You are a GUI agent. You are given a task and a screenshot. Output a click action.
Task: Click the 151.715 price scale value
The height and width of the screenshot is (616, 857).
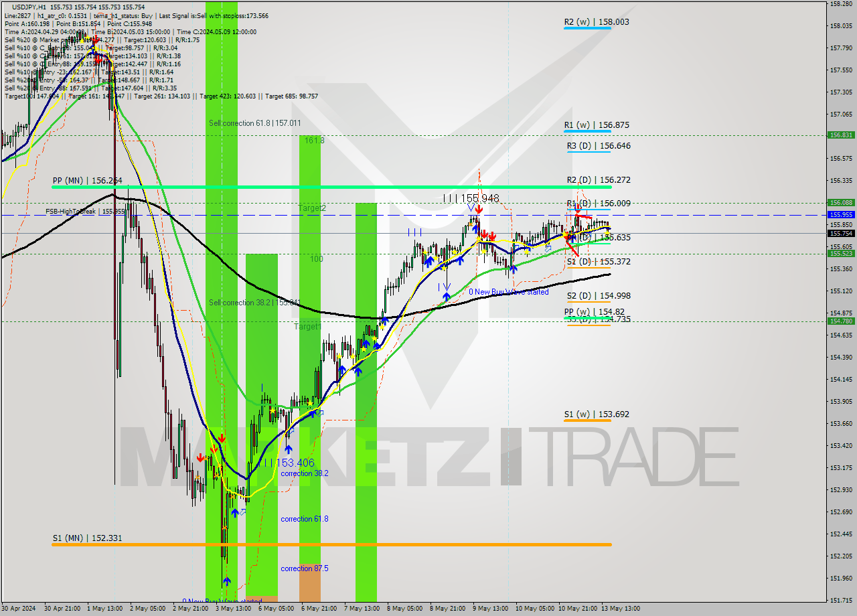[x=841, y=600]
